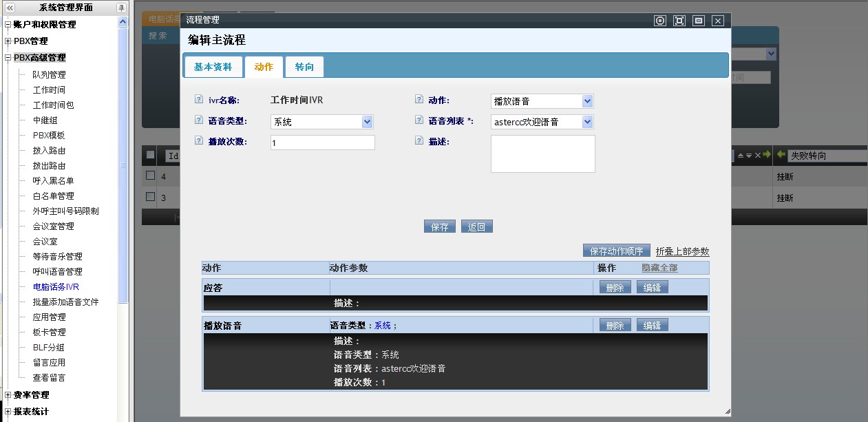Switch to the 转向 tab
868x422 pixels.
[304, 67]
